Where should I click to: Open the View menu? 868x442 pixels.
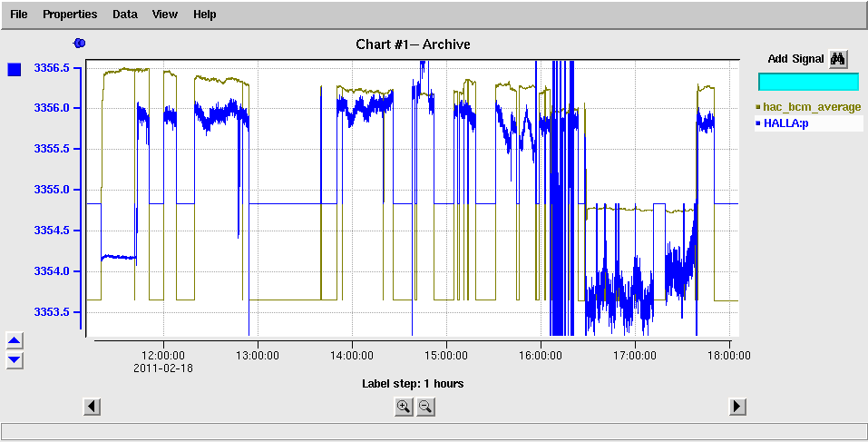165,15
